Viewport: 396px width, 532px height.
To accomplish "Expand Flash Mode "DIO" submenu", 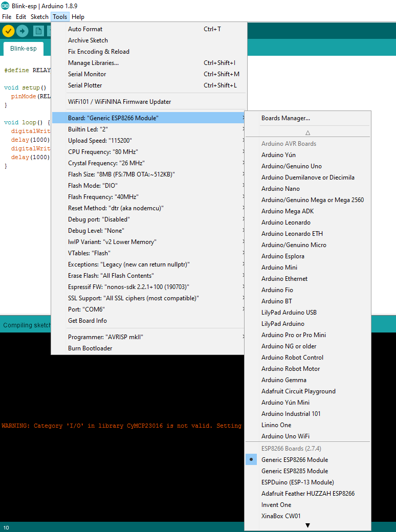I will pos(148,186).
